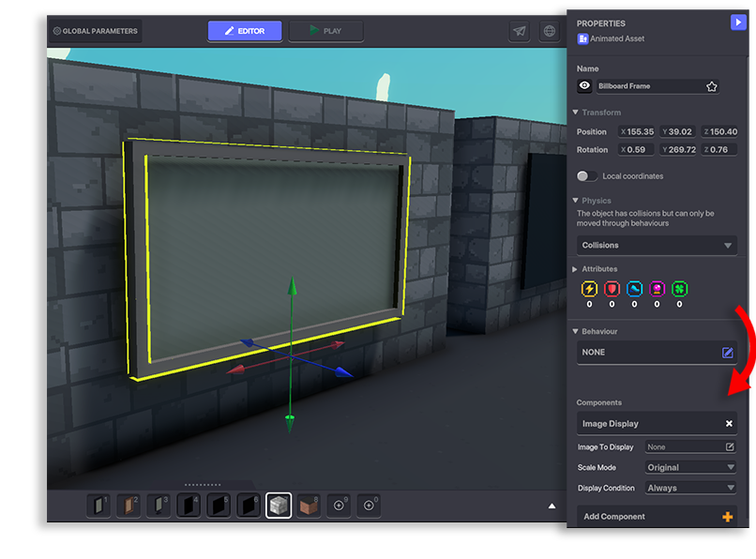The height and width of the screenshot is (559, 756).
Task: Toggle Local coordinates switch
Action: click(x=587, y=176)
